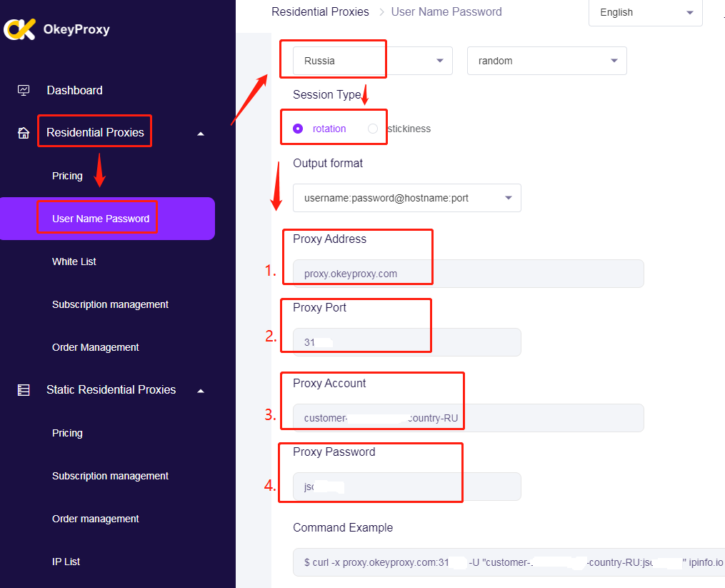Click Residential Proxies breadcrumb link
Image resolution: width=725 pixels, height=588 pixels.
pos(320,11)
